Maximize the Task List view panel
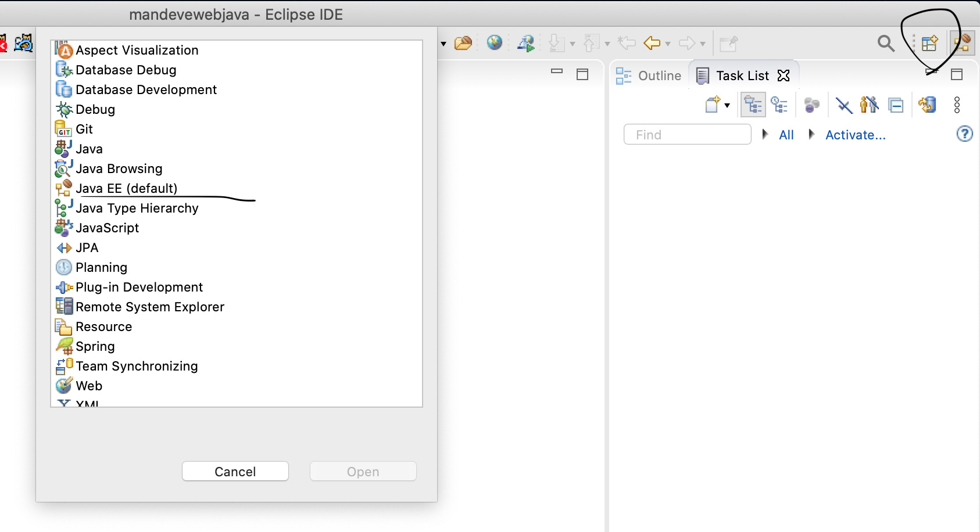Viewport: 980px width, 532px height. [957, 74]
